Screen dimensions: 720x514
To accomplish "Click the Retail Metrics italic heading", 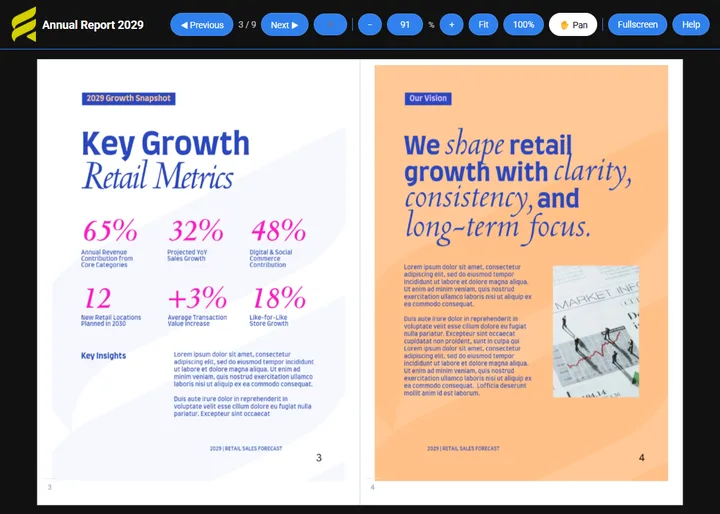I will point(158,176).
